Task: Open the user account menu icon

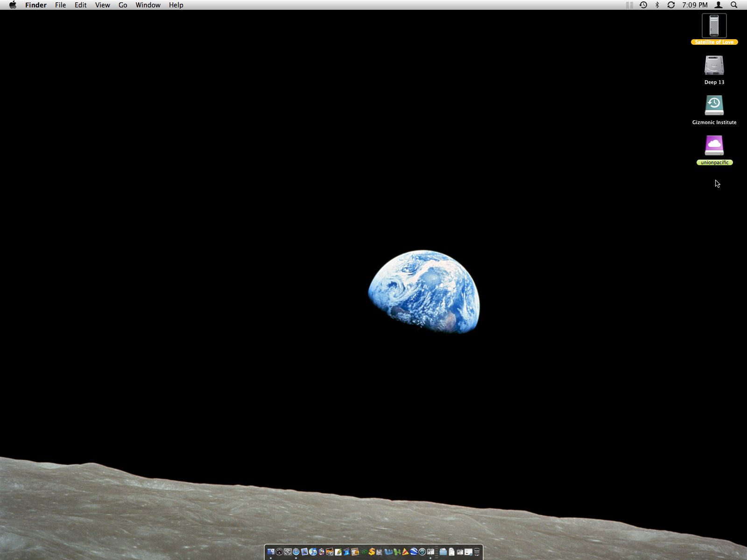Action: point(719,5)
